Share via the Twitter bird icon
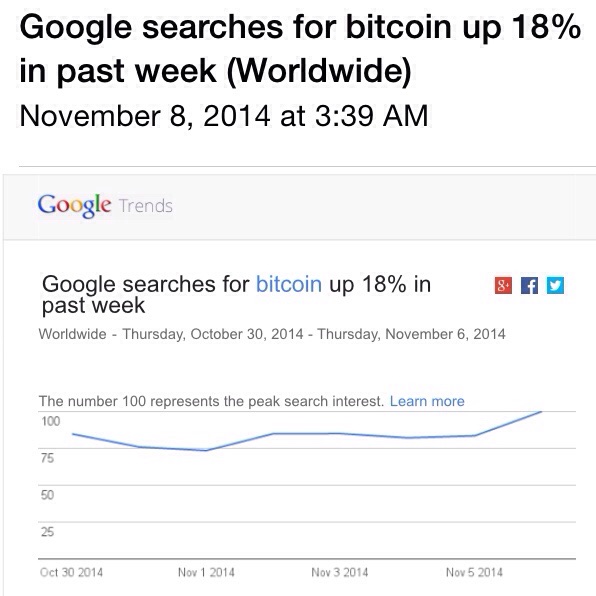 tap(555, 285)
